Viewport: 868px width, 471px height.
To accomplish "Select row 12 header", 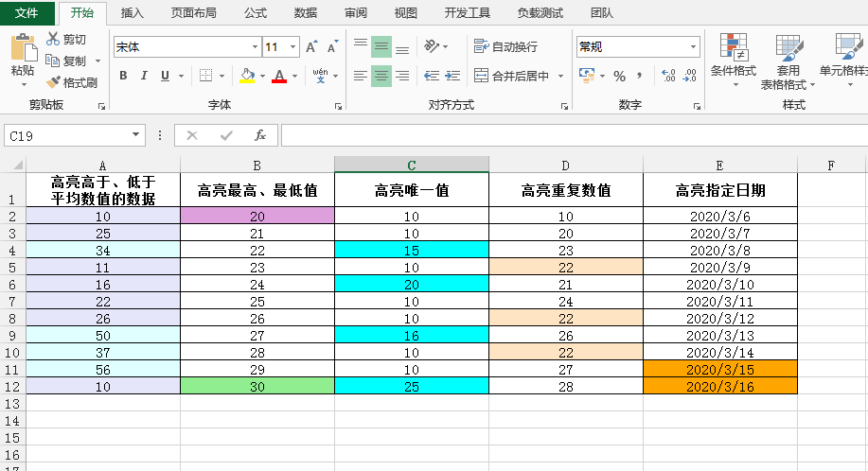I will [x=12, y=387].
